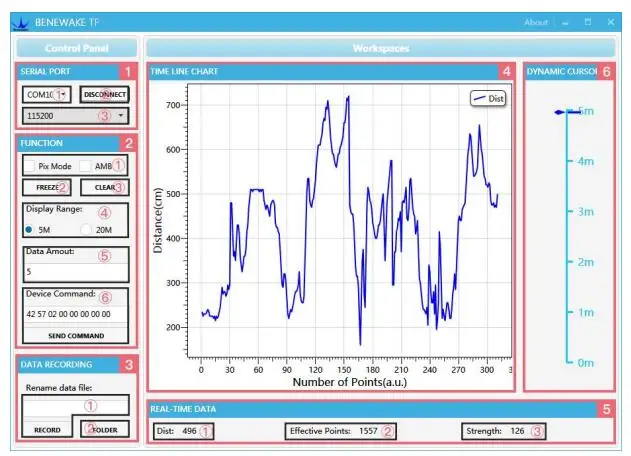Screen dimensions: 631x456
Task: Click the Dist legend entry in chart
Action: point(488,99)
